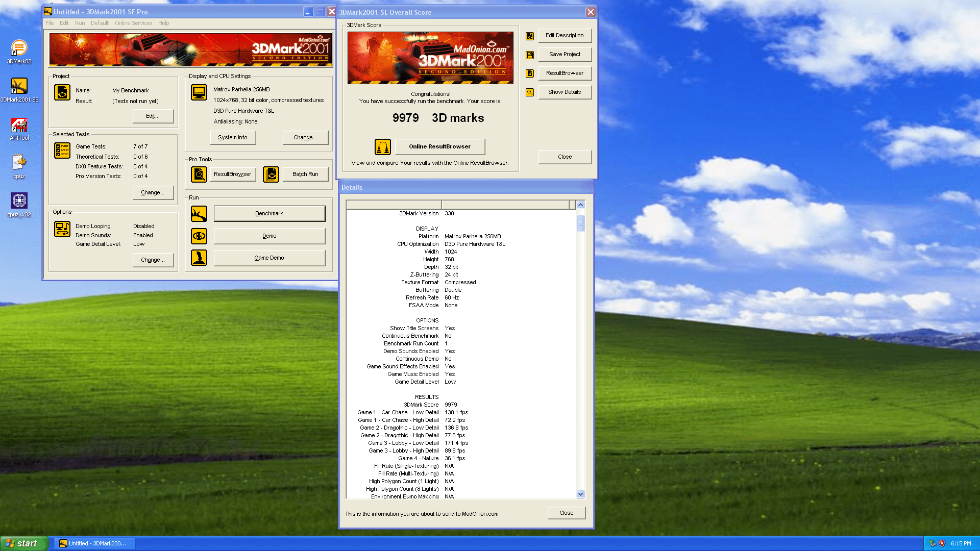Click the ResultBrowser icon in score window
The height and width of the screenshot is (551, 980).
[x=530, y=73]
